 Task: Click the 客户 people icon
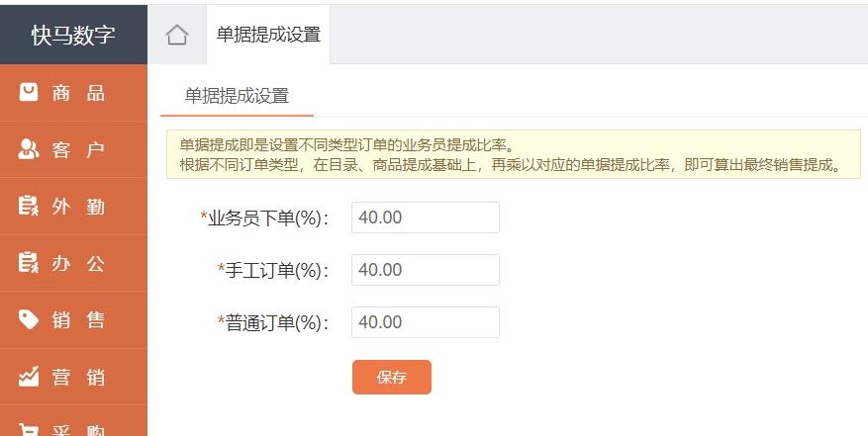(x=29, y=149)
